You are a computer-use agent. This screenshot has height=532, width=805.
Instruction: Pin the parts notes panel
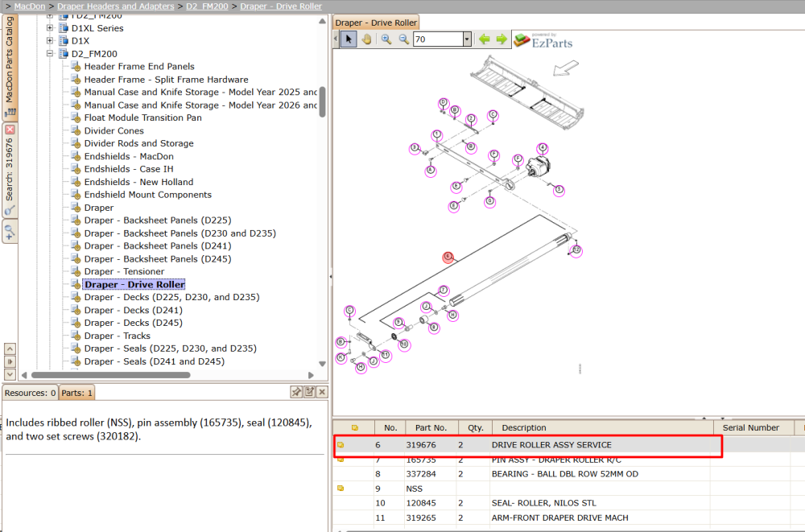296,392
